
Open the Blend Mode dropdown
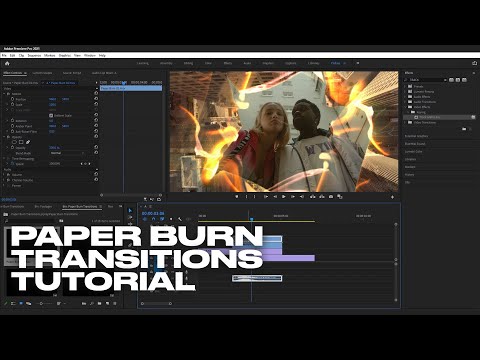pyautogui.click(x=67, y=153)
